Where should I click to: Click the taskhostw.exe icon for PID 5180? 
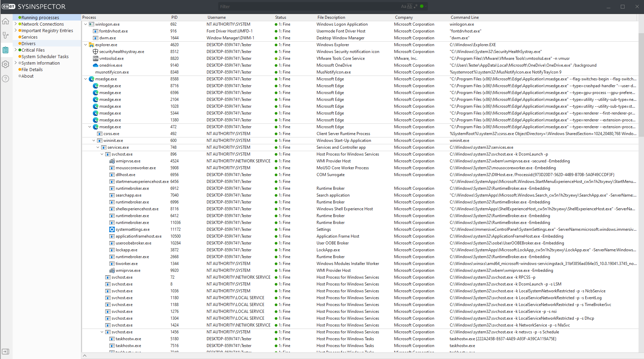point(112,339)
